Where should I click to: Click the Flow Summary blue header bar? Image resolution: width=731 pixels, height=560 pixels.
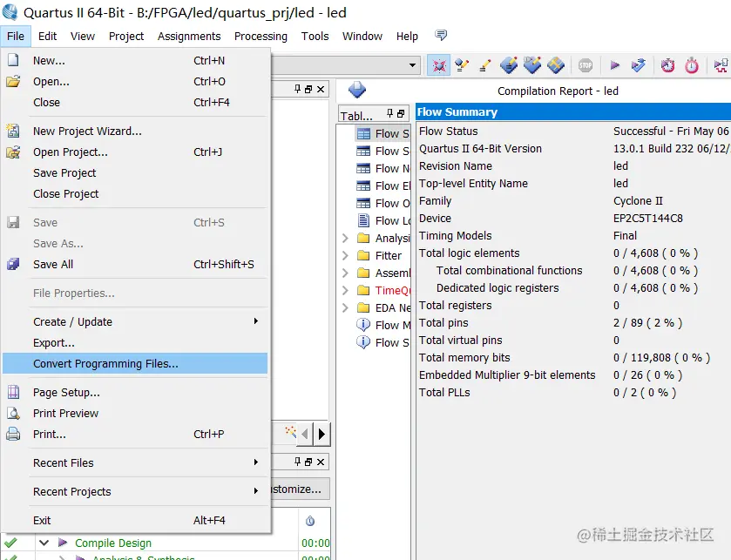click(573, 111)
